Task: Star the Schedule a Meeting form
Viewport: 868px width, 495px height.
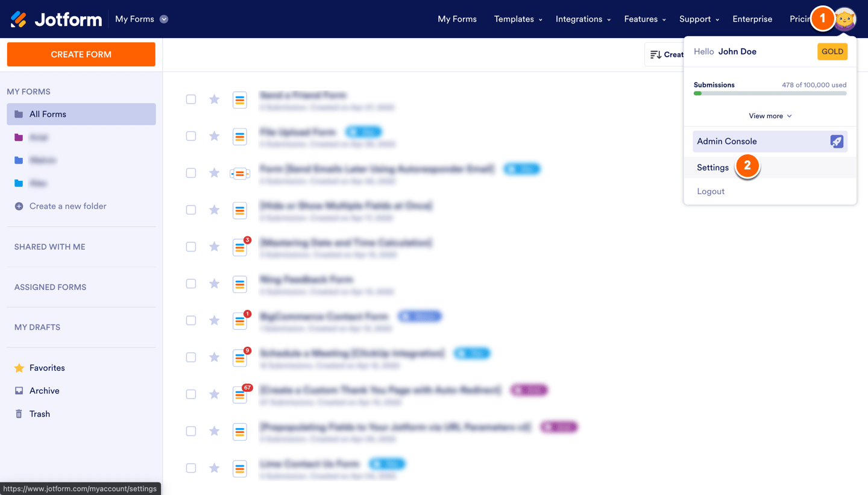Action: pos(214,358)
